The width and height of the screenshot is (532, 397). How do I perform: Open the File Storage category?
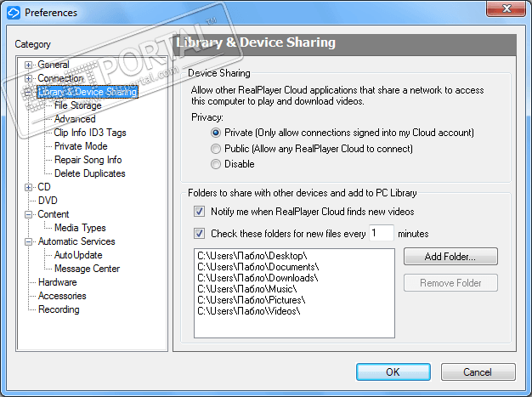coord(77,105)
